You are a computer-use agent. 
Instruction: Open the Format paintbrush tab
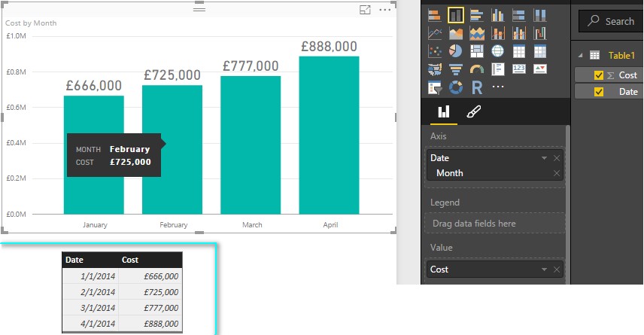click(473, 112)
